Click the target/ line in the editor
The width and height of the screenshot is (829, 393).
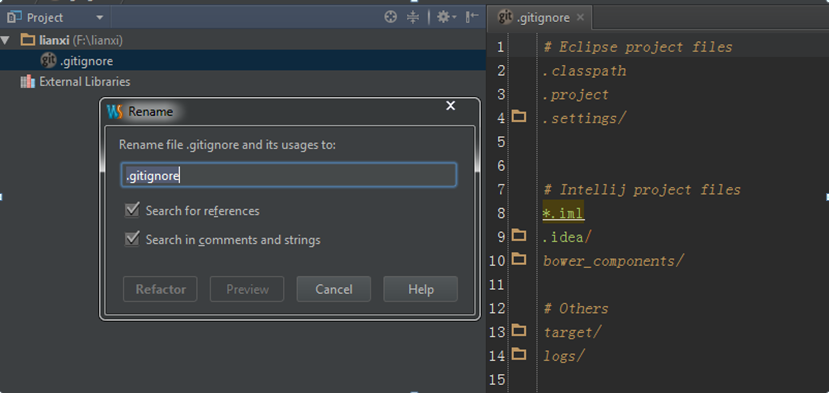pos(573,332)
